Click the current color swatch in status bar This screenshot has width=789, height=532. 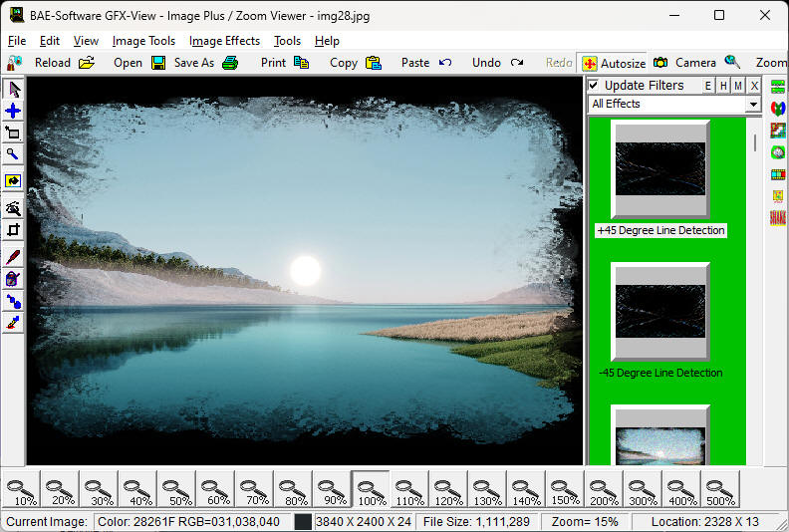303,522
